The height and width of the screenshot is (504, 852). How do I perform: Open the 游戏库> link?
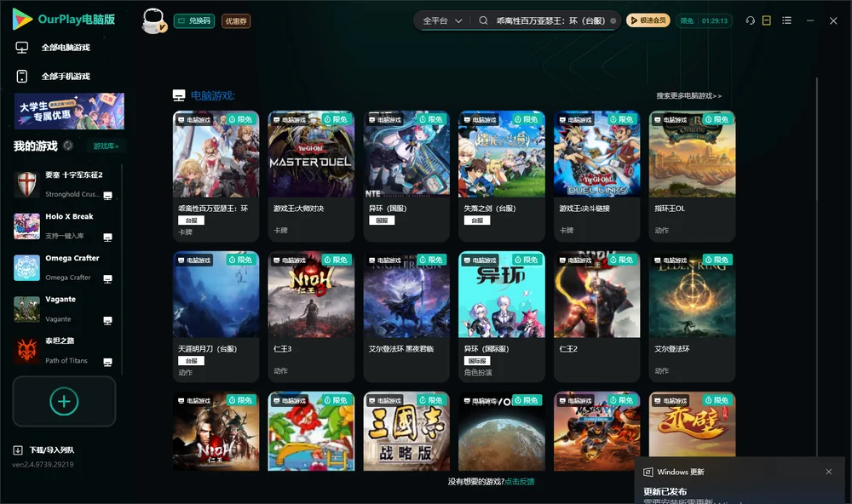(x=106, y=146)
